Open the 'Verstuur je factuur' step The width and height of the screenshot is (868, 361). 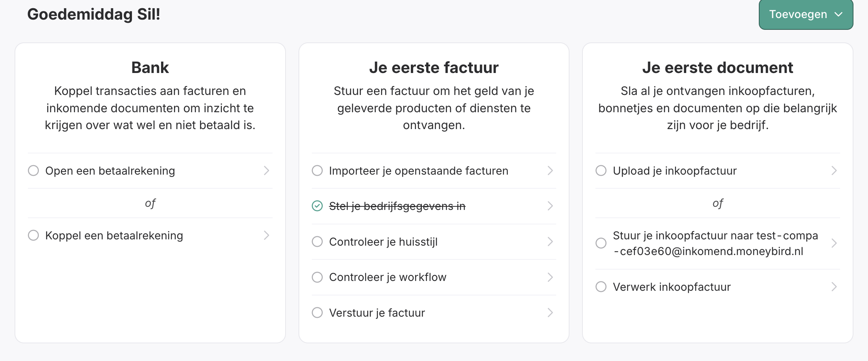pyautogui.click(x=377, y=313)
